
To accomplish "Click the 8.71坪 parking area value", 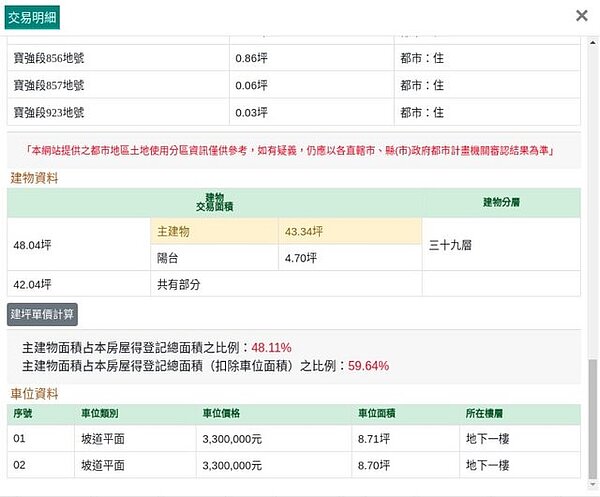I will point(374,438).
